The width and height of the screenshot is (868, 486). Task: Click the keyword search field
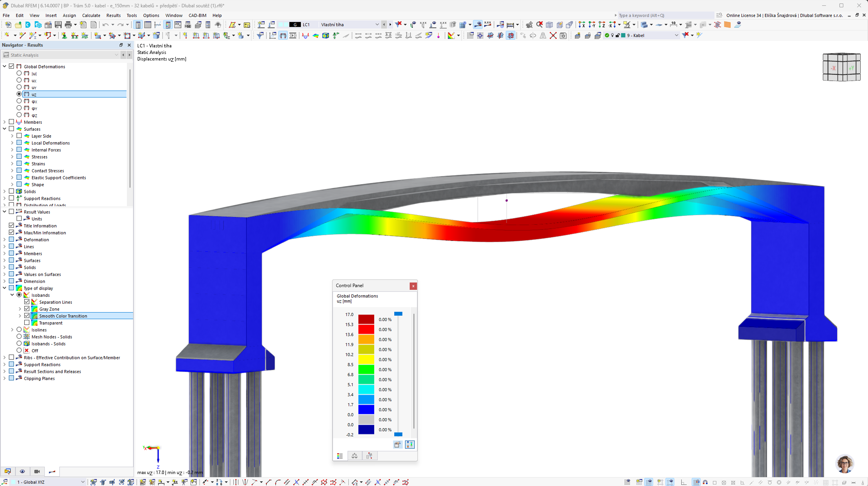(665, 15)
